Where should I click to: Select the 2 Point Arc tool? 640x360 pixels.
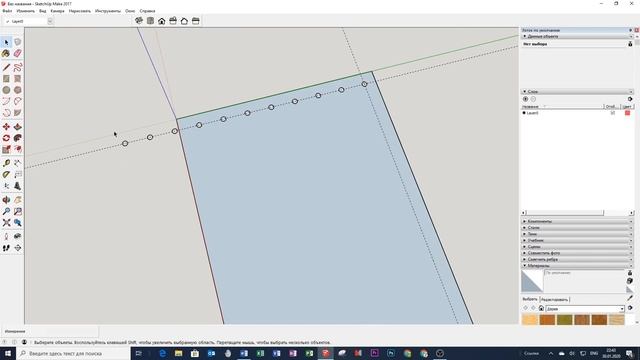click(18, 101)
